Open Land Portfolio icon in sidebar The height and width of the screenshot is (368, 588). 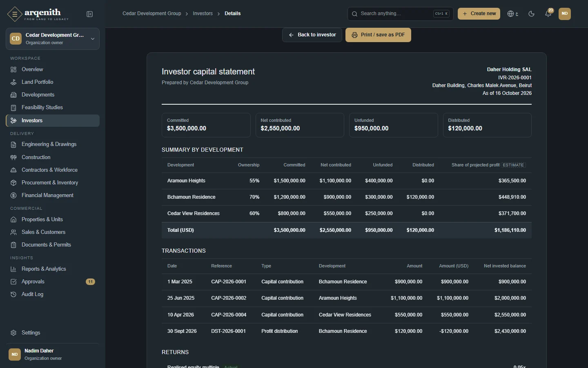(13, 82)
